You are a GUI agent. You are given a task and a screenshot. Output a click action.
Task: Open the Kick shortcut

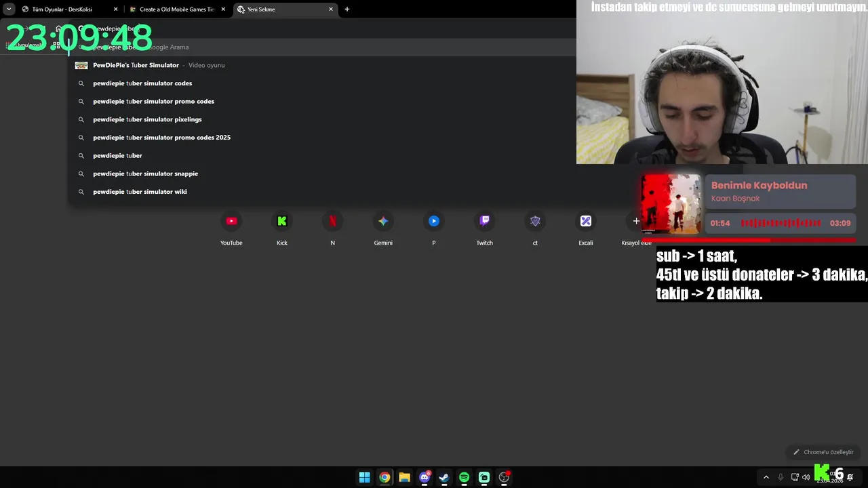tap(282, 229)
